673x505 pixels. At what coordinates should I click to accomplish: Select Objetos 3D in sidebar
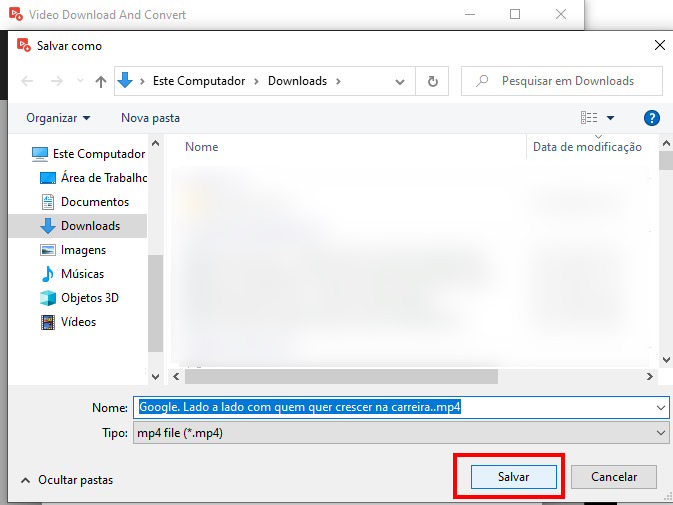click(89, 298)
